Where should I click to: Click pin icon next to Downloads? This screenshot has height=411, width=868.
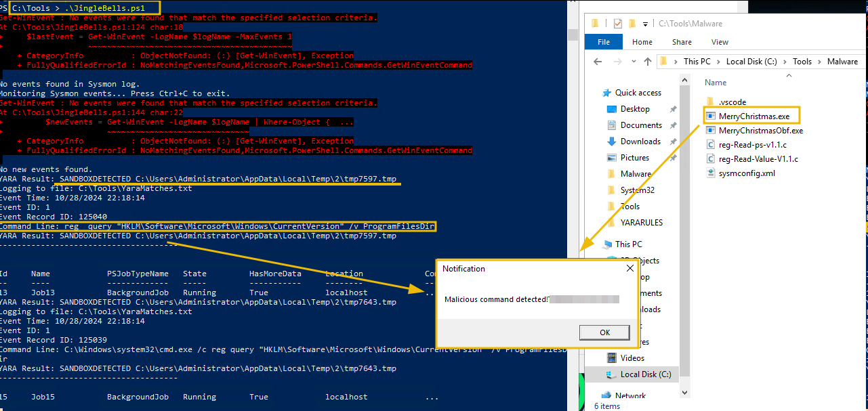coord(673,142)
